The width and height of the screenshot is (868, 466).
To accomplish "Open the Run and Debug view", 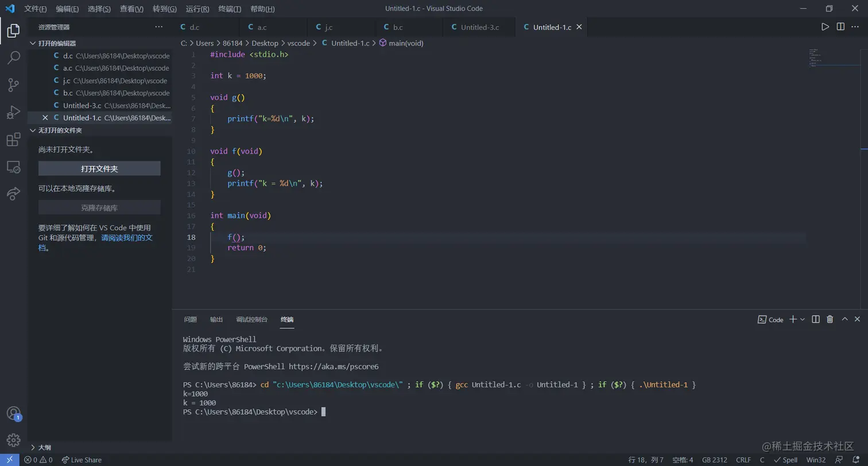I will coord(13,113).
